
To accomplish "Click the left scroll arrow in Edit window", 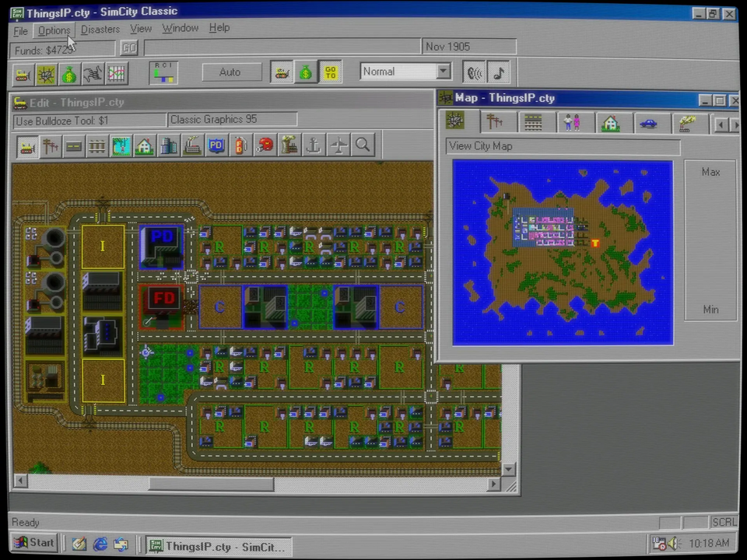I will (x=20, y=481).
